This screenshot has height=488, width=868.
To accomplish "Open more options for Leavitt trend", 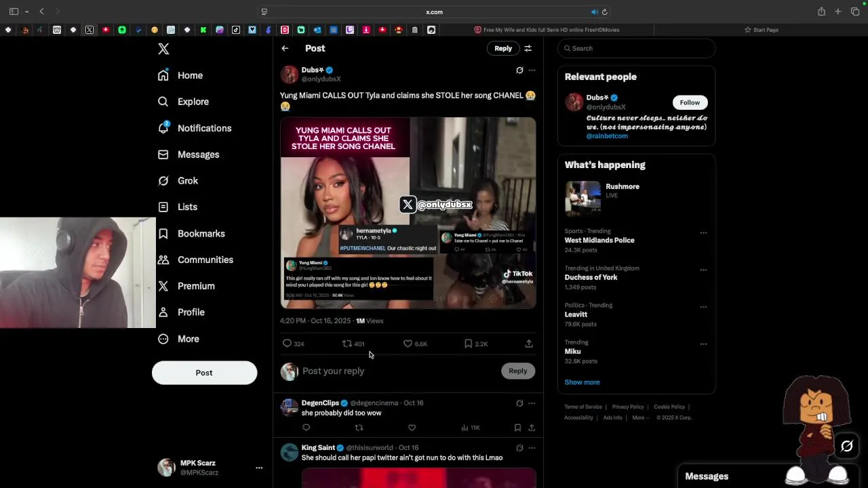I will pyautogui.click(x=703, y=306).
